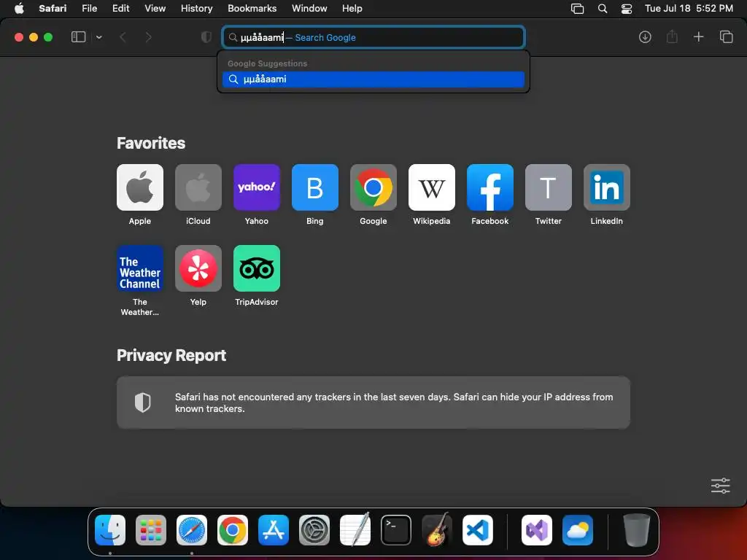The height and width of the screenshot is (560, 747).
Task: Open the File menu
Action: [90, 8]
